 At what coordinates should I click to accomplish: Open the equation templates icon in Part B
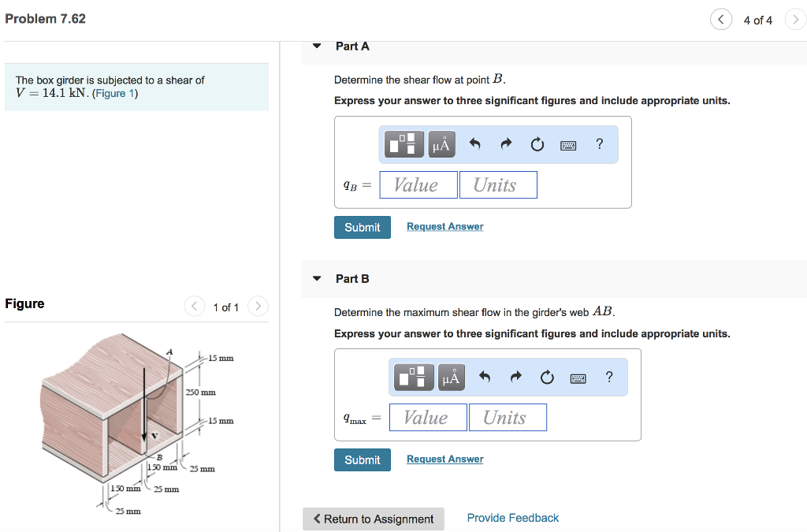click(413, 377)
